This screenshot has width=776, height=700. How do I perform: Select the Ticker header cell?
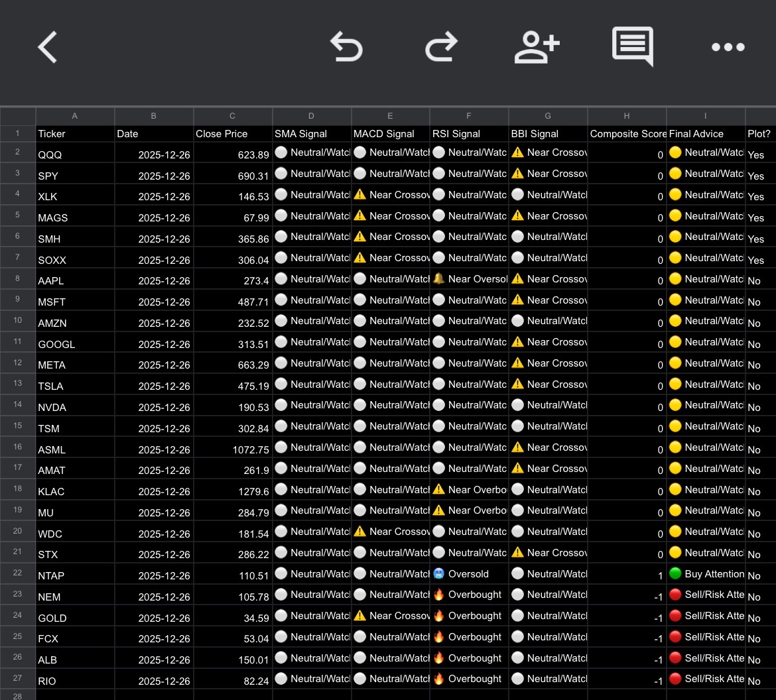75,133
